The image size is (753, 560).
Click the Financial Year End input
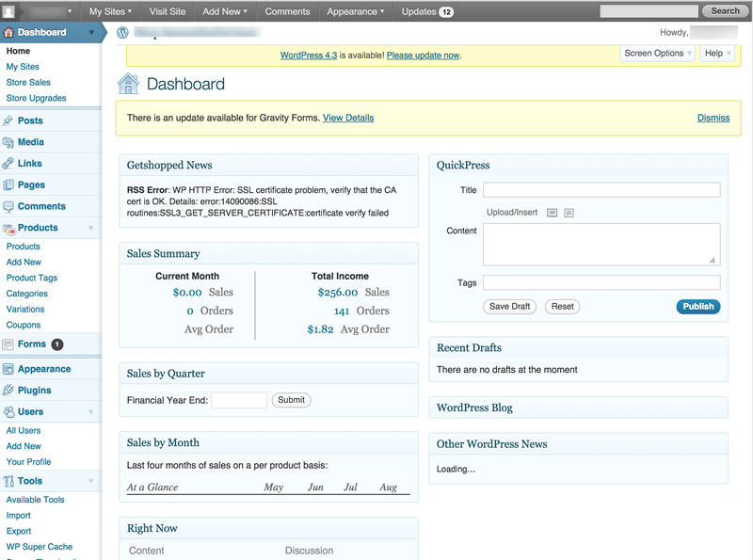tap(239, 400)
